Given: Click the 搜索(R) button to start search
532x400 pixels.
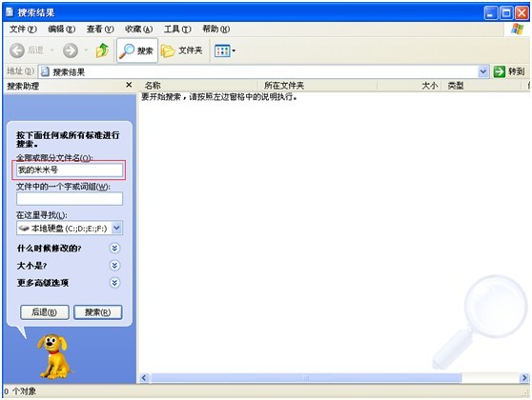Looking at the screenshot, I should pos(97,312).
